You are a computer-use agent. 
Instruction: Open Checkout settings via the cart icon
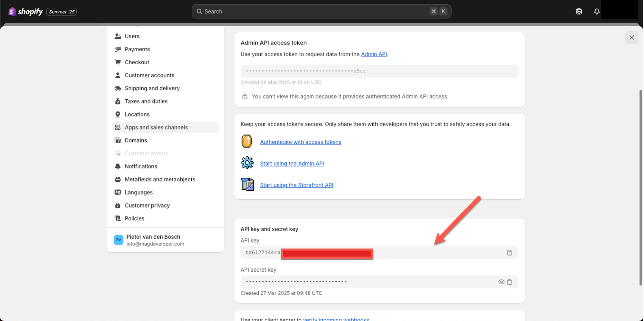pyautogui.click(x=118, y=62)
